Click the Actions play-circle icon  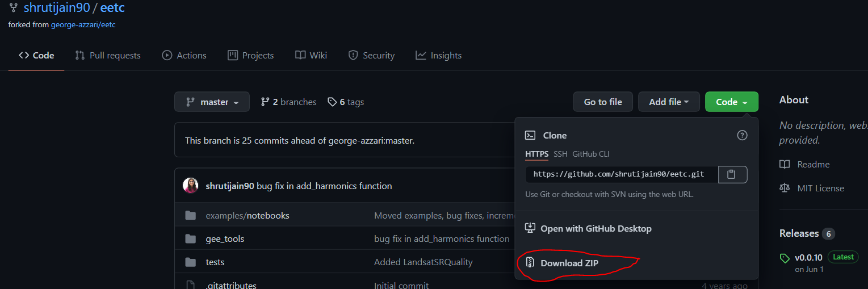coord(167,55)
